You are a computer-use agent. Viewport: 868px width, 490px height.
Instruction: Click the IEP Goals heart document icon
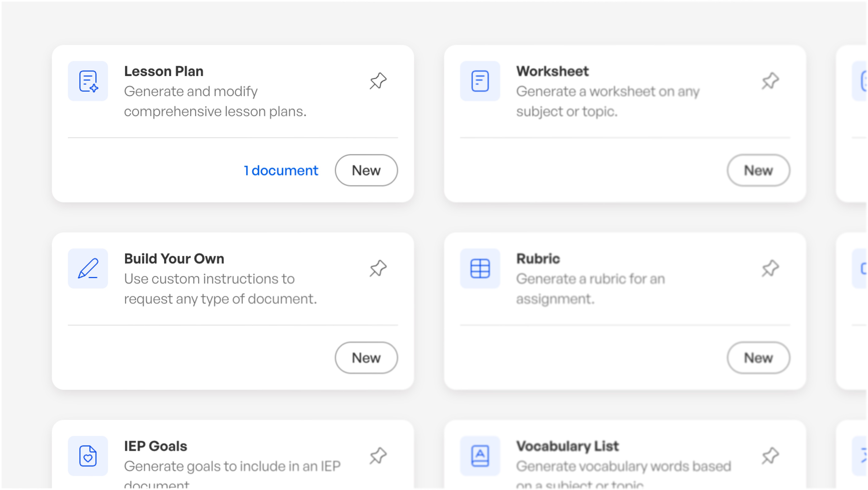[88, 456]
